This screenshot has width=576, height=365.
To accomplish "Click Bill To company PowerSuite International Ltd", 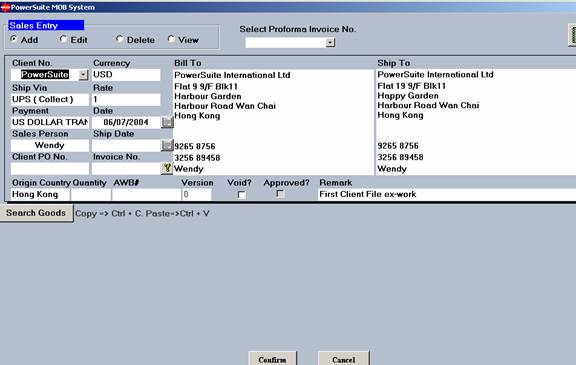I will 232,75.
